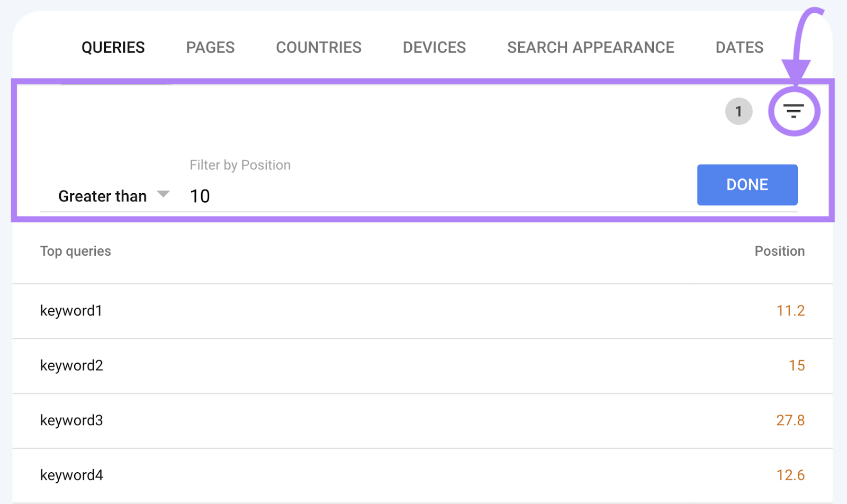This screenshot has width=847, height=504.
Task: Click the Top queries column header
Action: (x=76, y=251)
